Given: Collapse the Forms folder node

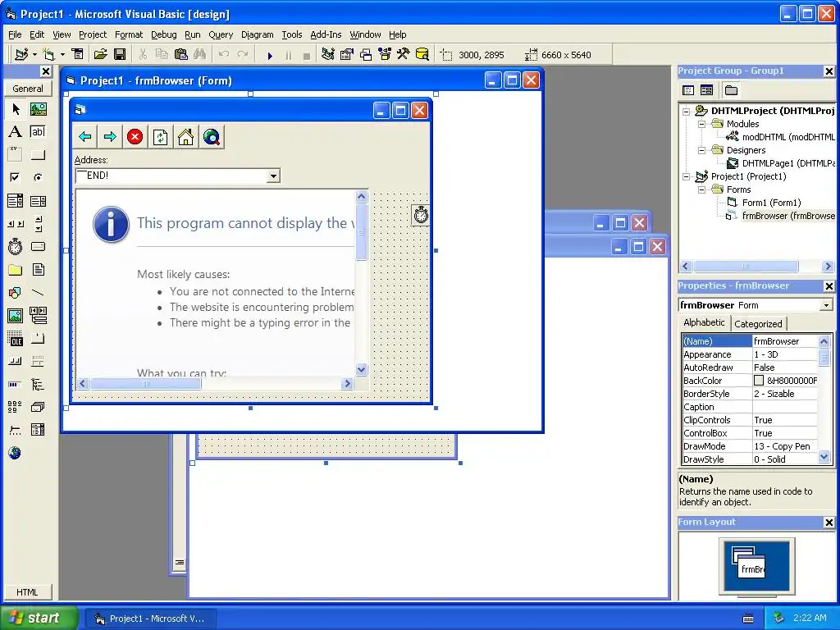Looking at the screenshot, I should [701, 189].
